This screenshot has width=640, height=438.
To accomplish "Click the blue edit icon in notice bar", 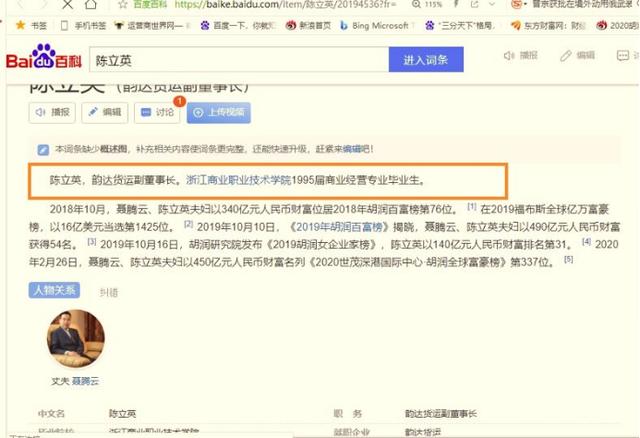I will 43,150.
